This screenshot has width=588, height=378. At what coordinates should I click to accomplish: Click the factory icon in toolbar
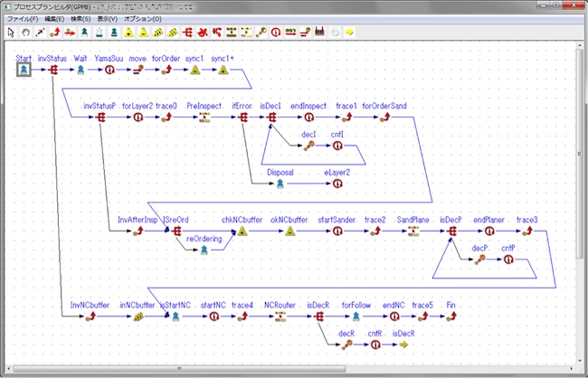point(319,33)
